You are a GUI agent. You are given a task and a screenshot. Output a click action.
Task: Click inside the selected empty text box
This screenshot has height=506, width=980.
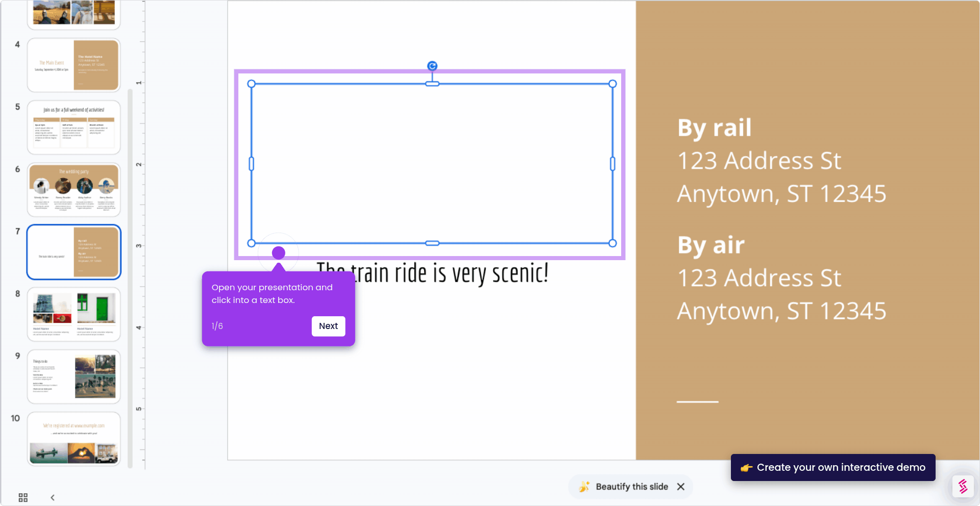pos(432,164)
